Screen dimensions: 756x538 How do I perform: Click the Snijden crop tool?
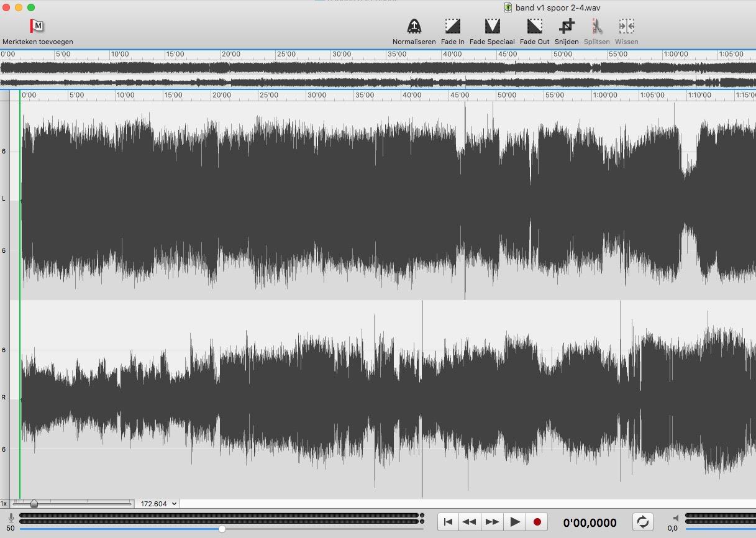tap(567, 27)
